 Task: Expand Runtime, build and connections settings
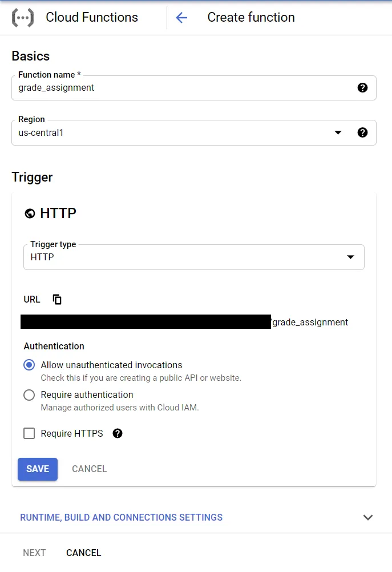pos(122,517)
